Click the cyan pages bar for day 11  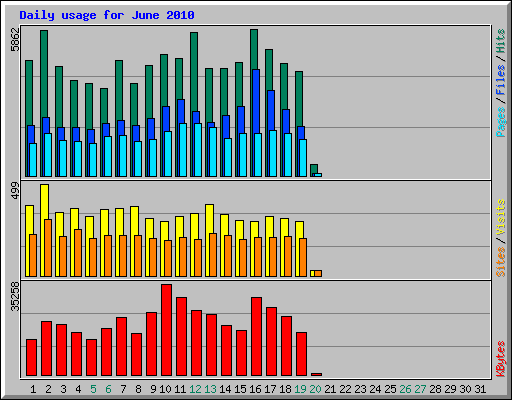pyautogui.click(x=183, y=150)
